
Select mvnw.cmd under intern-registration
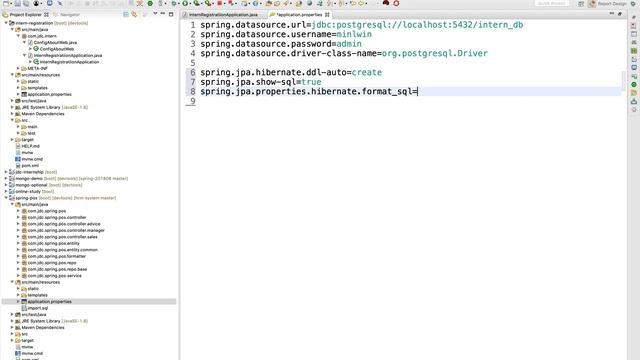pos(32,159)
